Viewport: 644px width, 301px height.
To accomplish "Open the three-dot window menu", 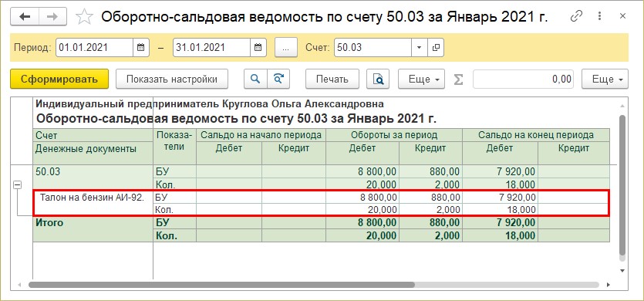I will coord(599,16).
